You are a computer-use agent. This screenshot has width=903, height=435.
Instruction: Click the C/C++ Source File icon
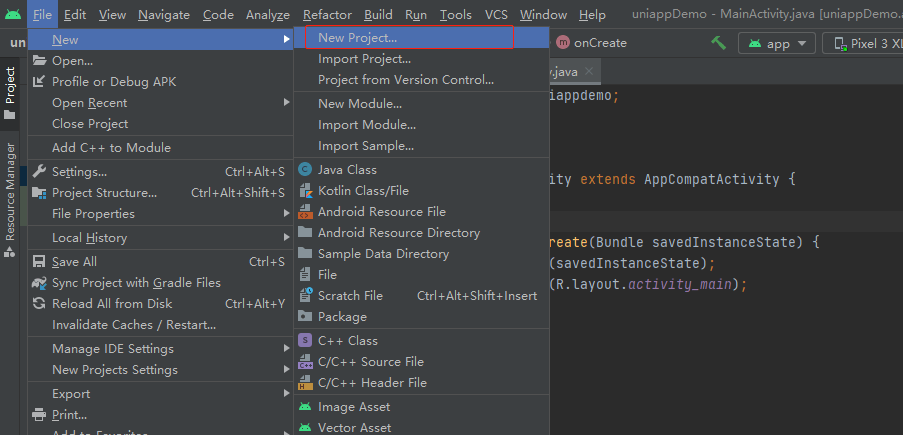coord(305,362)
